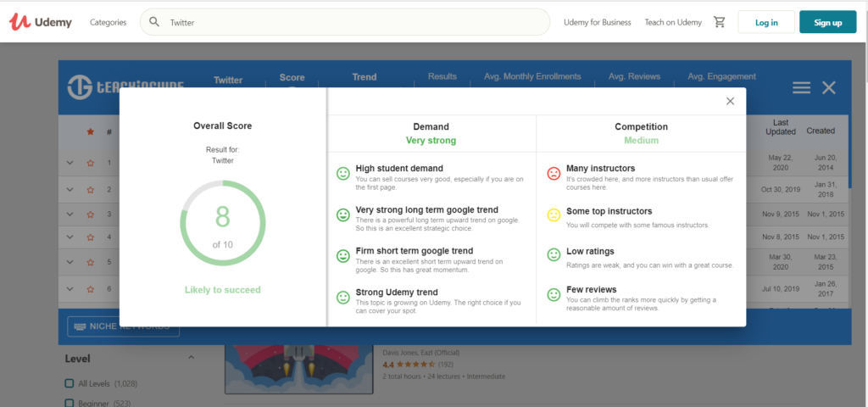868x407 pixels.
Task: Favorite row 1 with the star
Action: pos(90,163)
